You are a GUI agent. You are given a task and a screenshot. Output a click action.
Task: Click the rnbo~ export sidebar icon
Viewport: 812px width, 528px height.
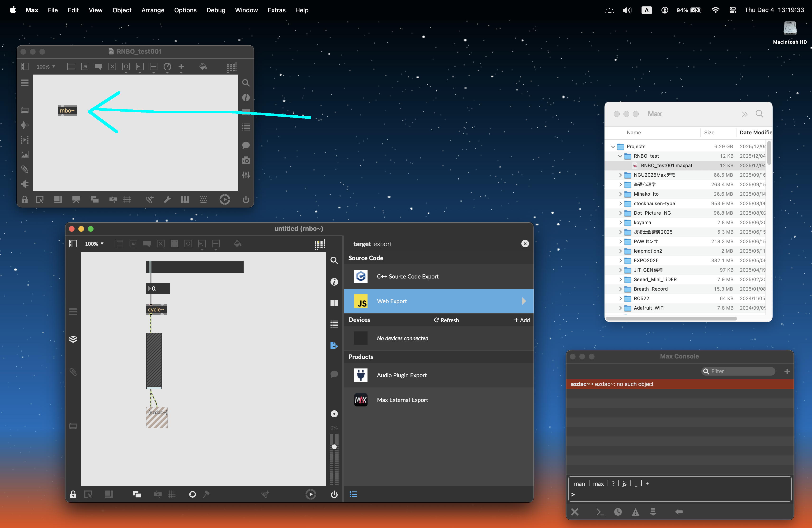click(334, 345)
